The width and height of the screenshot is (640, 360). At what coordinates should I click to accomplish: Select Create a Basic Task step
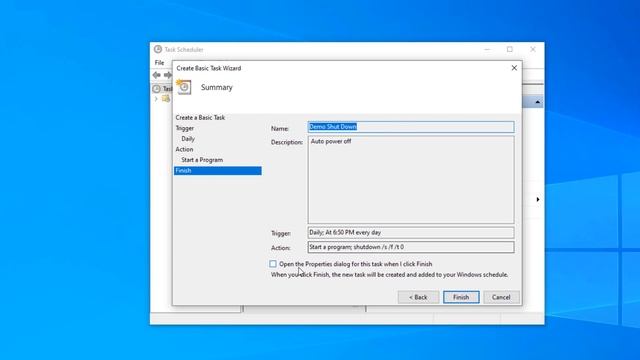pos(200,118)
